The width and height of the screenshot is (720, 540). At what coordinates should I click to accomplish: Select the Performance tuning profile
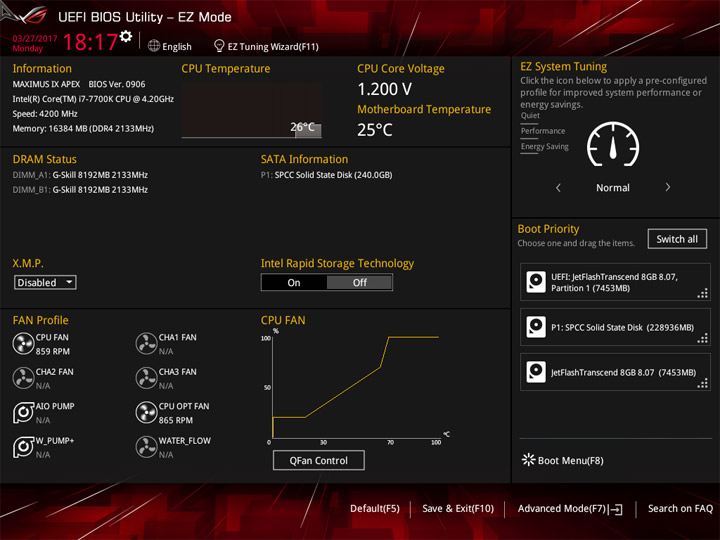[x=543, y=131]
